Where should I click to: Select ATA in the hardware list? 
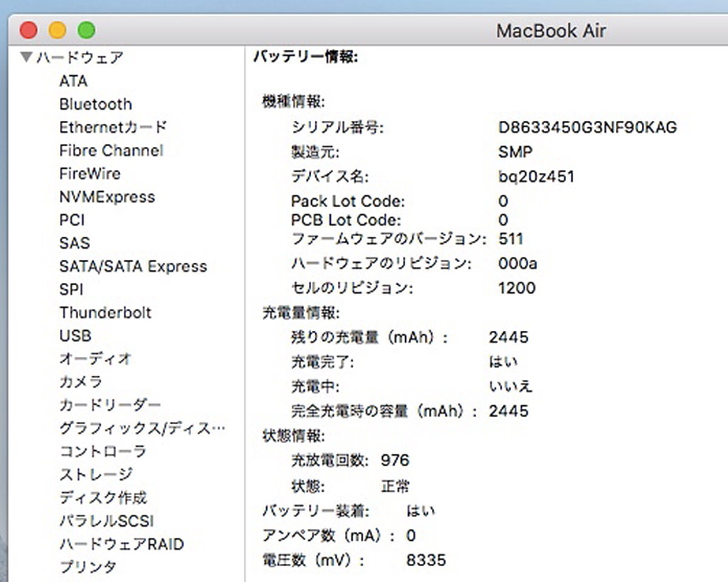click(x=73, y=81)
